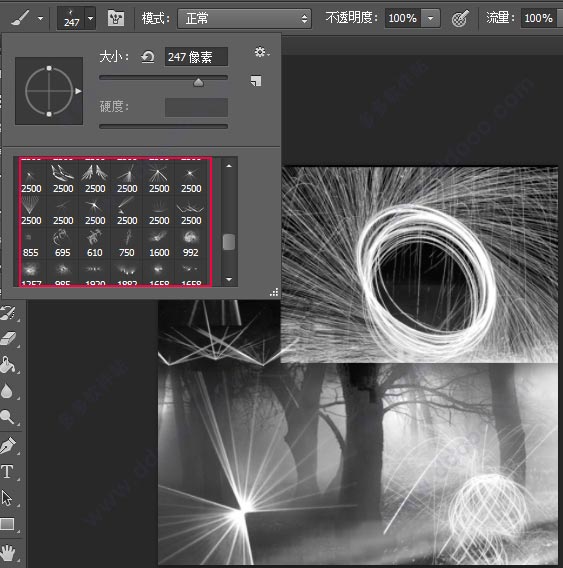This screenshot has height=568, width=563.
Task: Click the brush angle roundness preview
Action: pyautogui.click(x=49, y=91)
